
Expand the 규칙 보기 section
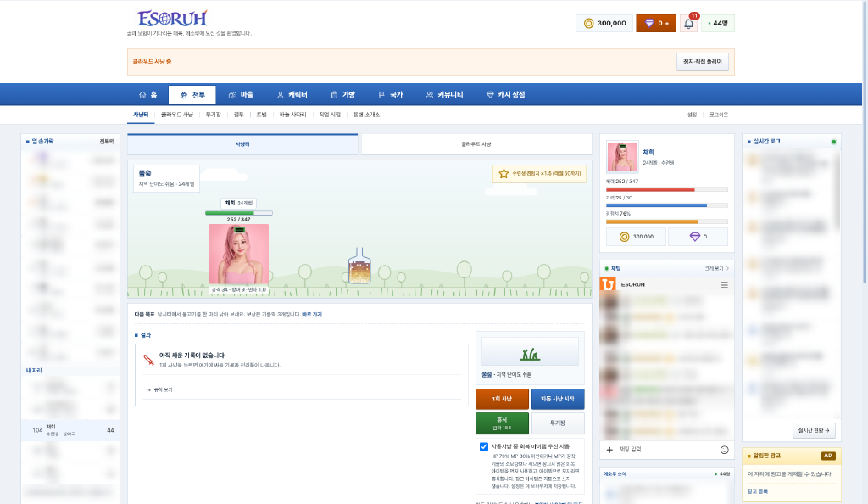160,390
